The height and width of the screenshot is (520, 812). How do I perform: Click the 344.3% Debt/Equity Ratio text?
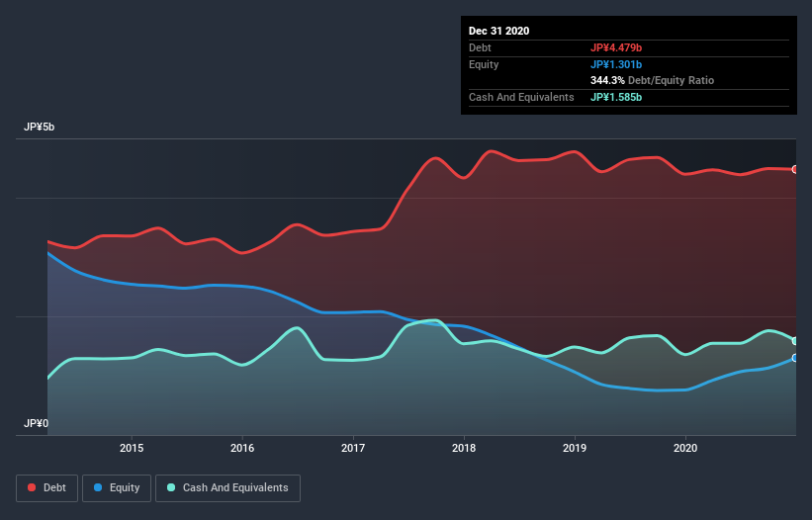[x=652, y=81]
